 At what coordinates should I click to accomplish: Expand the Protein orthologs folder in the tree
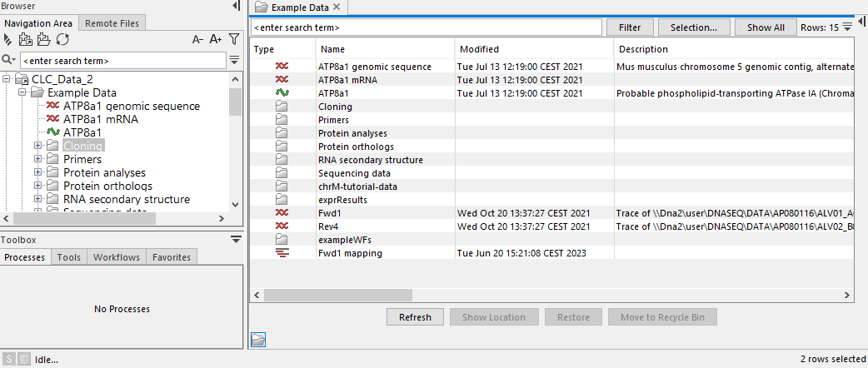click(x=38, y=186)
